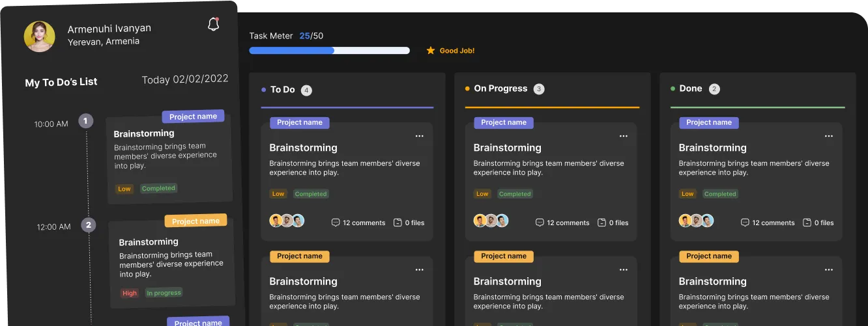Click the 12:00 AM time label
Screen dimensions: 868x326
(53, 227)
